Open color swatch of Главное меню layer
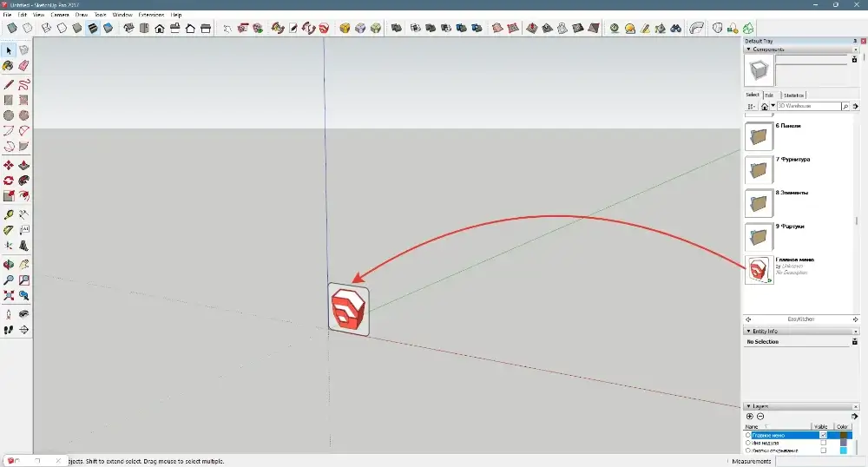 (844, 436)
